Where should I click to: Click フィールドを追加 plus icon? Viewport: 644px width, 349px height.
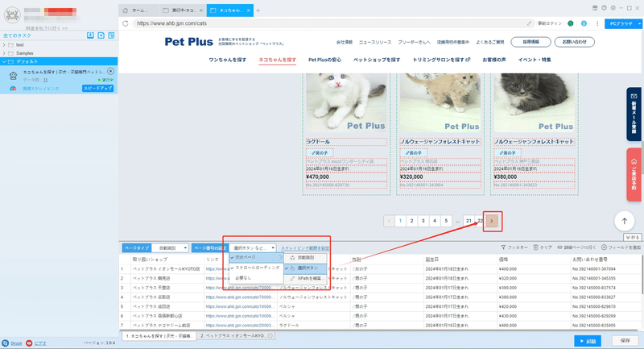pos(604,247)
